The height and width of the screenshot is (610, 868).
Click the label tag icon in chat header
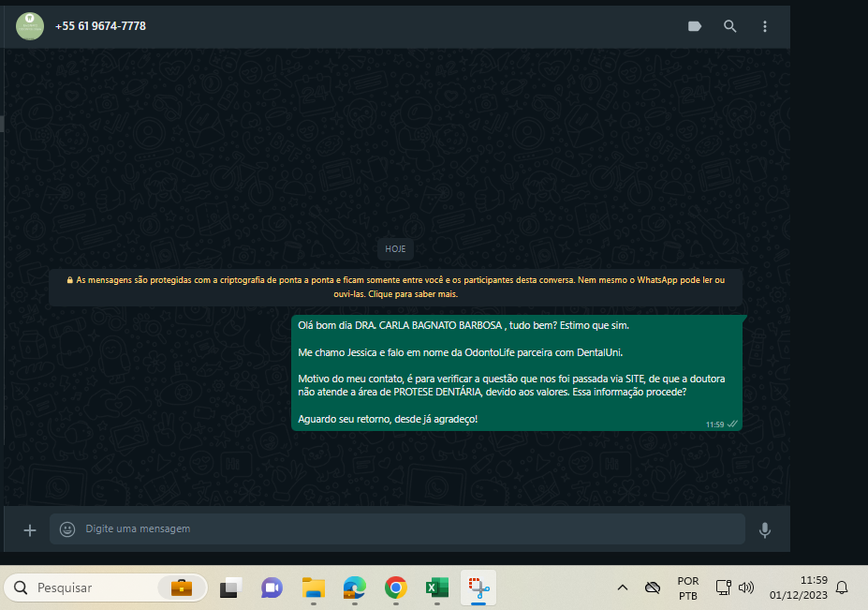point(695,26)
